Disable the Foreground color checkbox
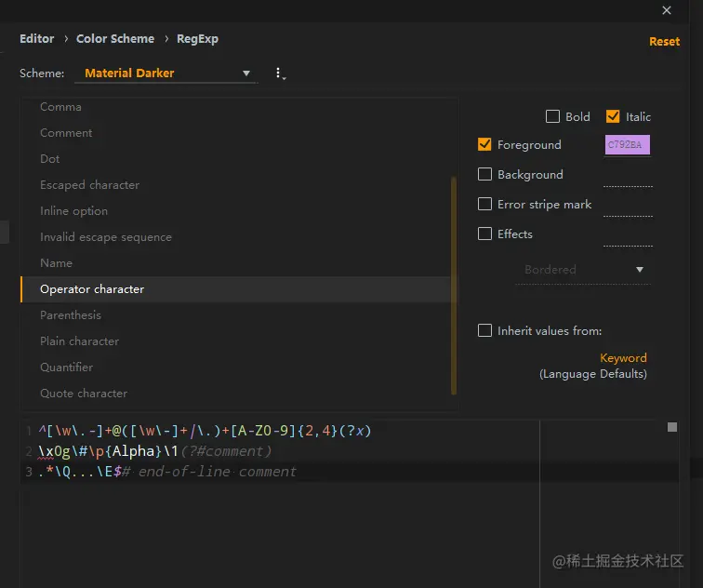703x588 pixels. click(x=484, y=144)
